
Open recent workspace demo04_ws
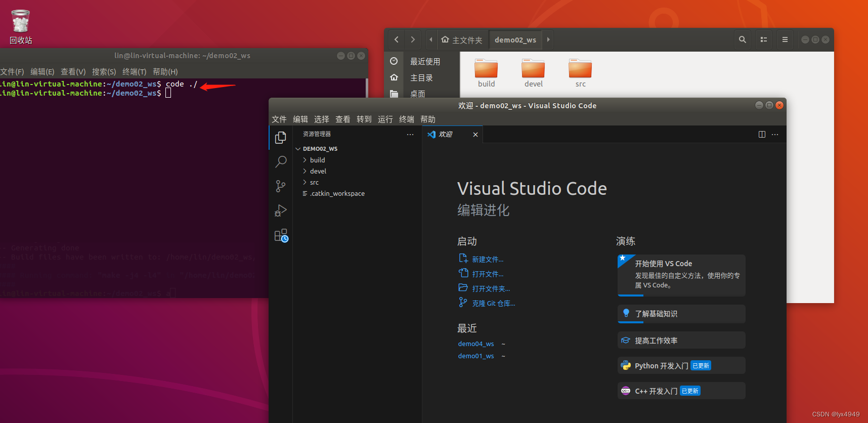click(x=476, y=344)
